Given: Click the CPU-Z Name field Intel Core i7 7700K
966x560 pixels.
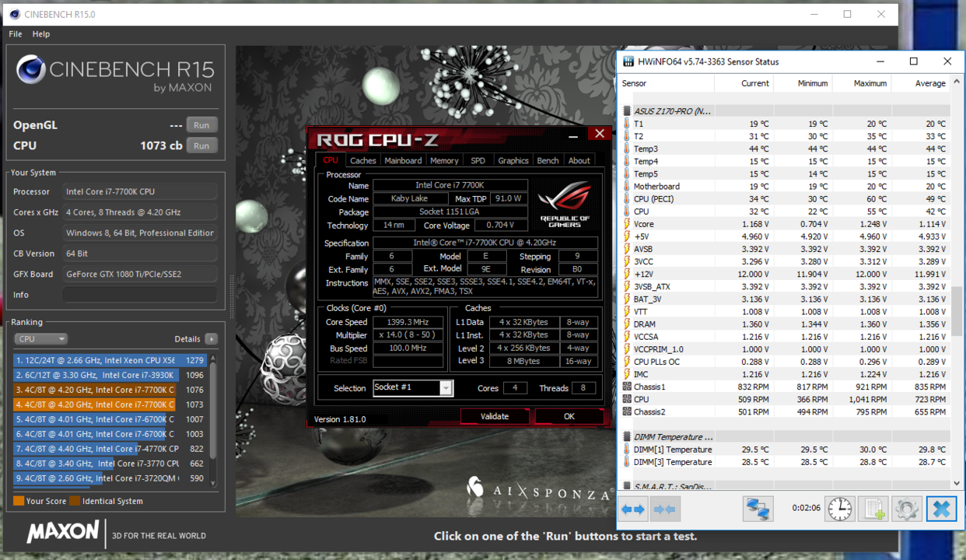Looking at the screenshot, I should pyautogui.click(x=450, y=186).
